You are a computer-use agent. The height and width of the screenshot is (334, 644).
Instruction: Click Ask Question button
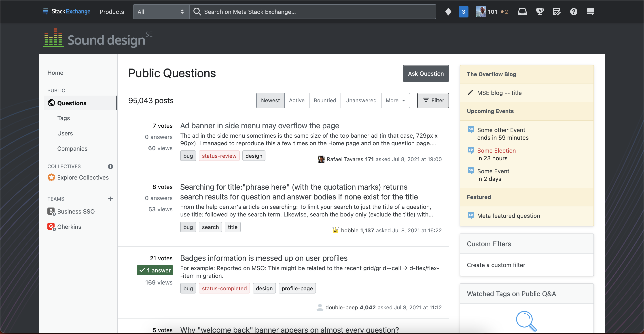click(x=426, y=73)
